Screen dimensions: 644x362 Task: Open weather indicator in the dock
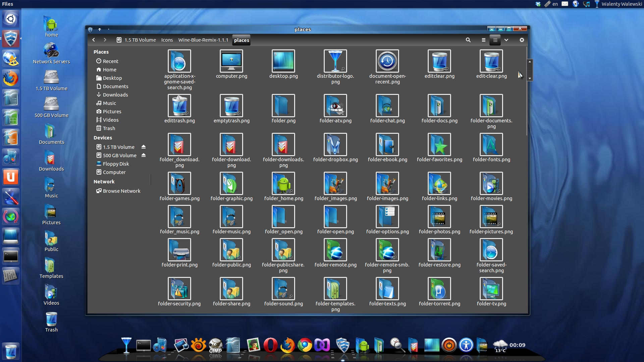(x=500, y=346)
